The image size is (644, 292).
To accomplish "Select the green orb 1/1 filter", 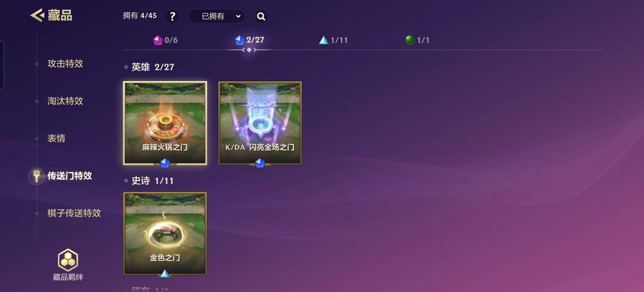I will (x=417, y=41).
